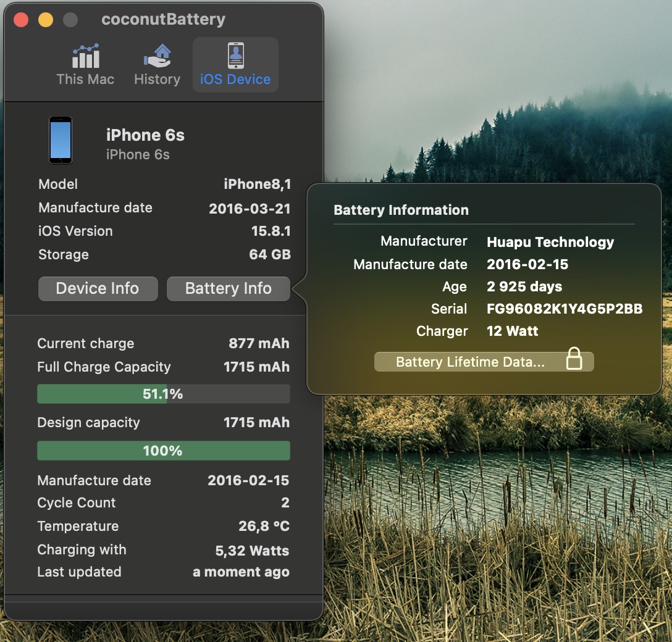The image size is (672, 642).
Task: Click the Temperature value 26,8 °C
Action: [x=264, y=526]
